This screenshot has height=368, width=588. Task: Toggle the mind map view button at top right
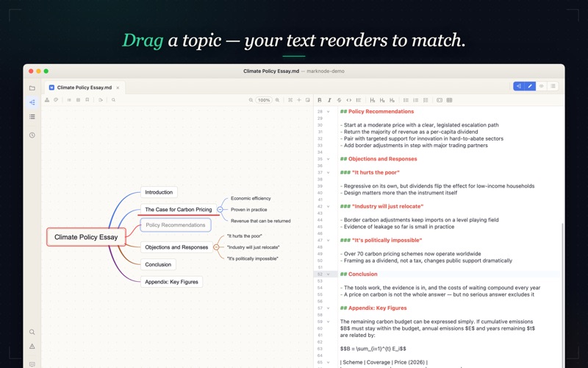point(519,86)
